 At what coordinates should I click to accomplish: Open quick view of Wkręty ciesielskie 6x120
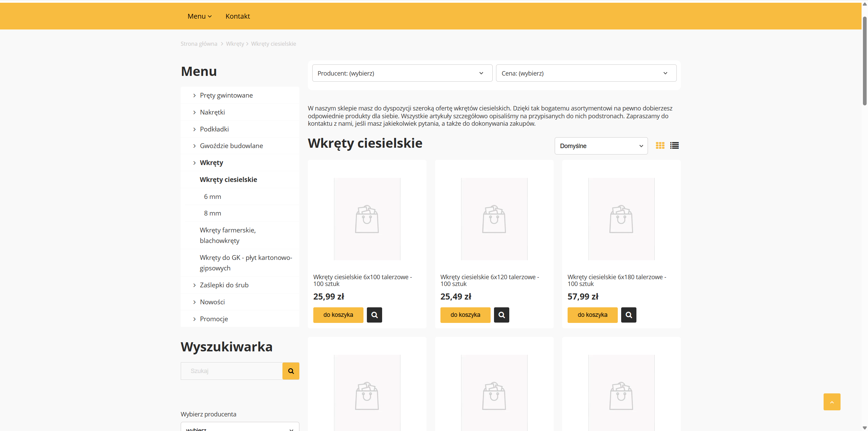(501, 315)
